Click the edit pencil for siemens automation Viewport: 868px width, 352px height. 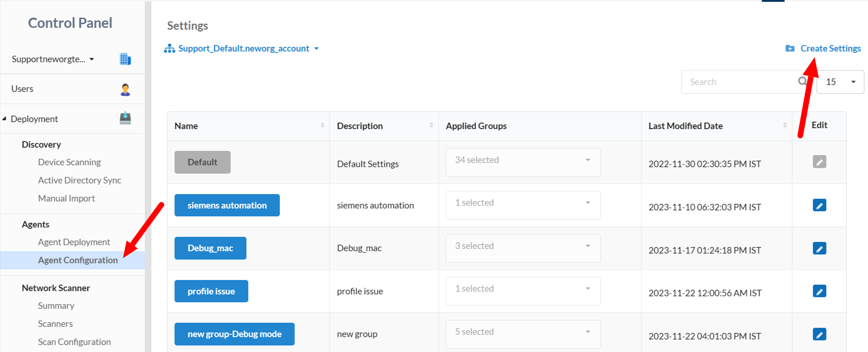819,205
